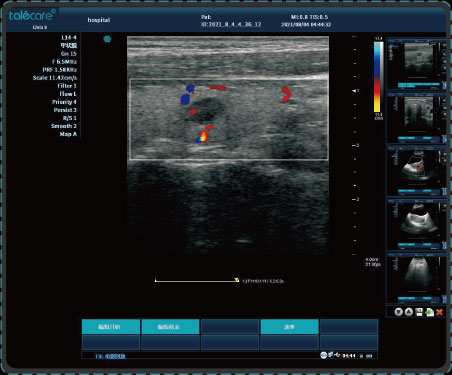Click the red X delete icon
Viewport: 452px width, 375px height.
coord(439,312)
